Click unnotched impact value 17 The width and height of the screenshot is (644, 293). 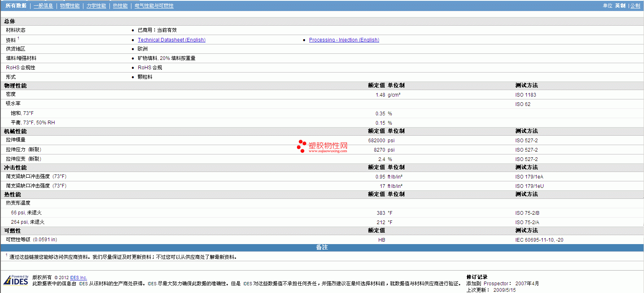click(382, 186)
